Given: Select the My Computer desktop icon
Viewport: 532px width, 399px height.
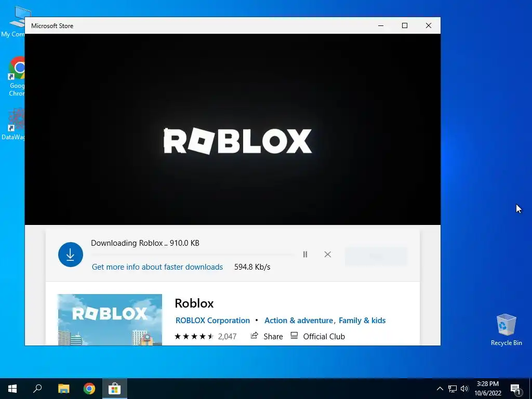Looking at the screenshot, I should coord(14,22).
